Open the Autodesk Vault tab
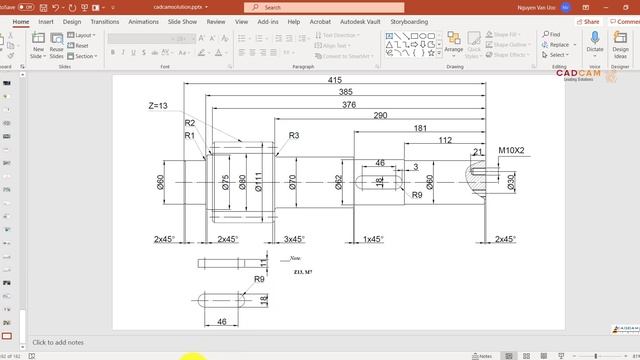The height and width of the screenshot is (360, 640). pos(360,22)
